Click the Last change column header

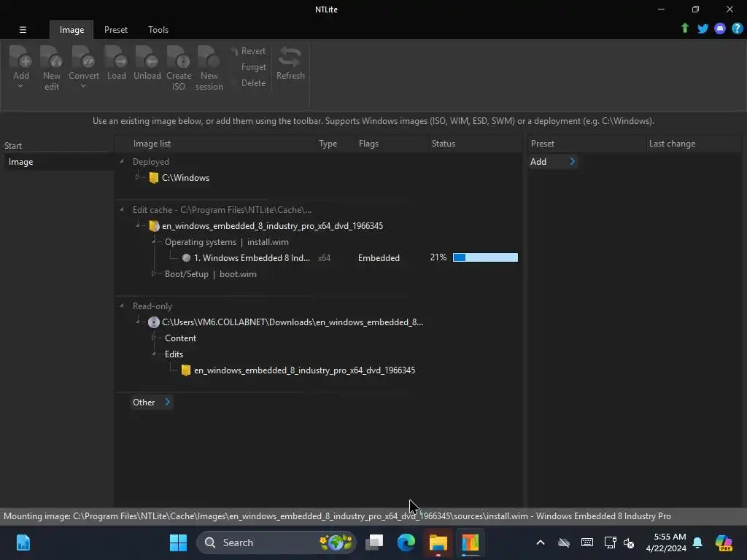click(x=672, y=144)
